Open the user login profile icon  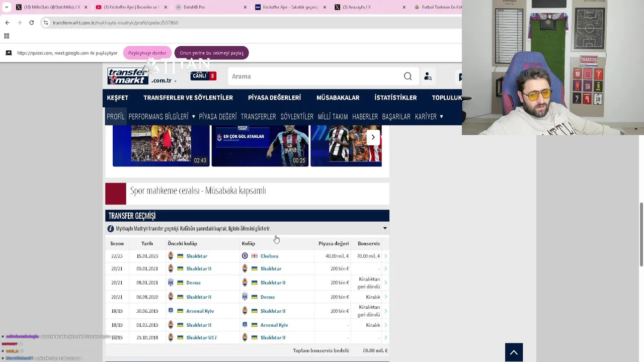tap(428, 76)
